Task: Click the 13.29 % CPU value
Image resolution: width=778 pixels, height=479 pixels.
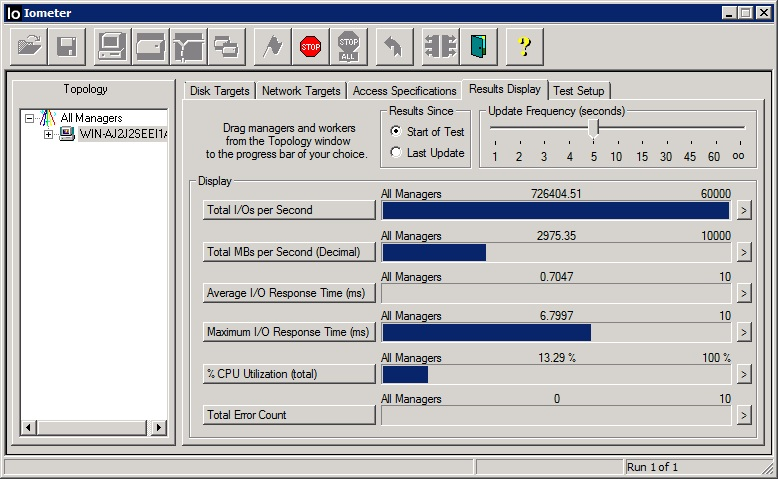Action: [x=557, y=357]
